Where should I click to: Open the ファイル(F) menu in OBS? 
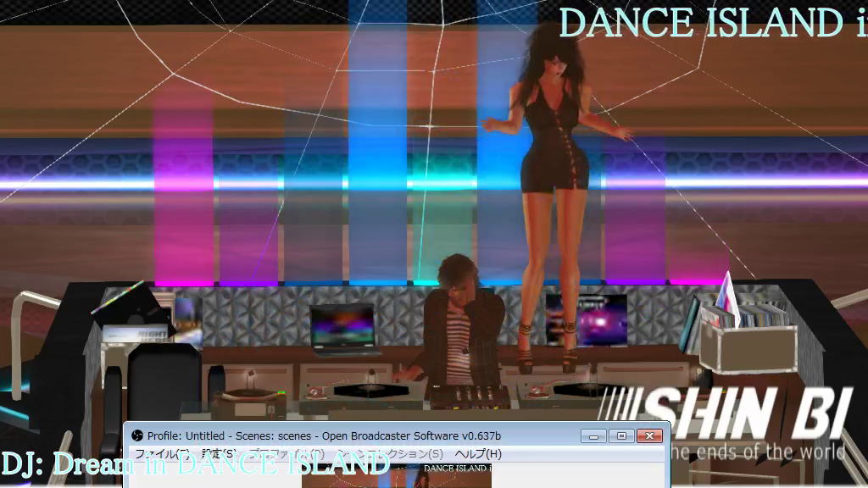coord(163,454)
